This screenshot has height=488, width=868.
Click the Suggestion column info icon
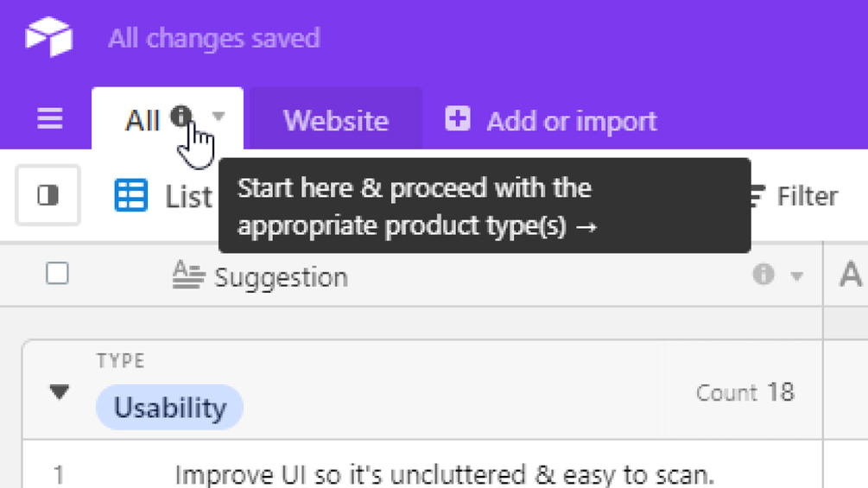point(763,276)
